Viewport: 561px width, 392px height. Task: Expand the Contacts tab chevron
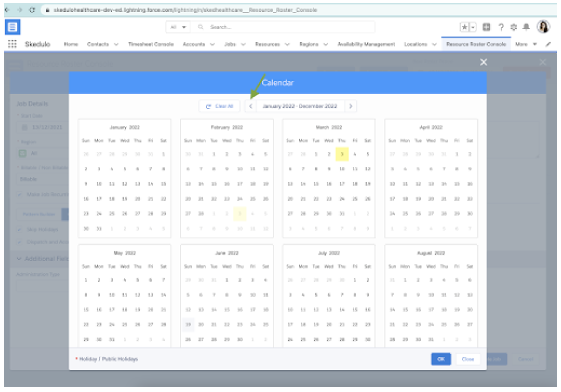click(116, 44)
